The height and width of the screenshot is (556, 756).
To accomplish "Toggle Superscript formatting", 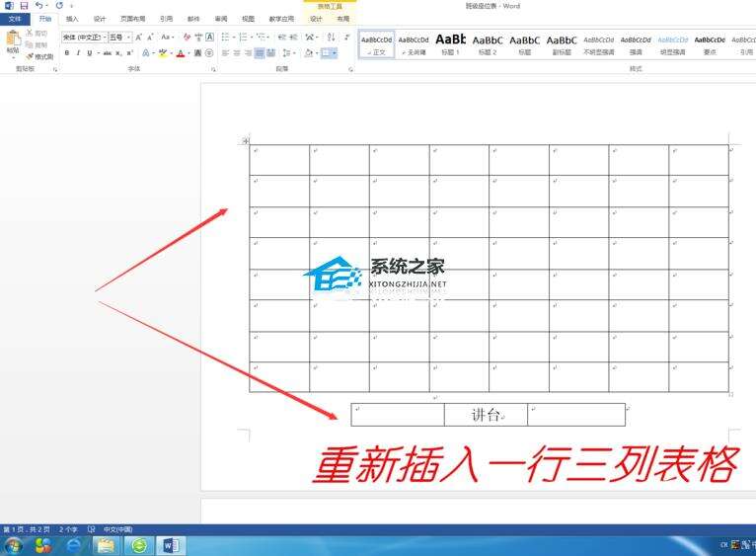I will click(x=129, y=53).
